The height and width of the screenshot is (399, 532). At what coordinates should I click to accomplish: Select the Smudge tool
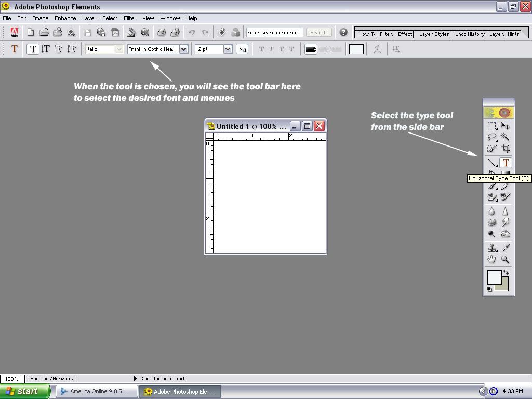(505, 222)
